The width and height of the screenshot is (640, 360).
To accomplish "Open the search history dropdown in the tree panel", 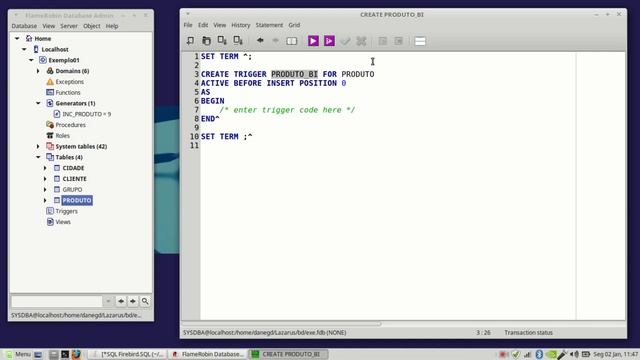I will point(108,301).
